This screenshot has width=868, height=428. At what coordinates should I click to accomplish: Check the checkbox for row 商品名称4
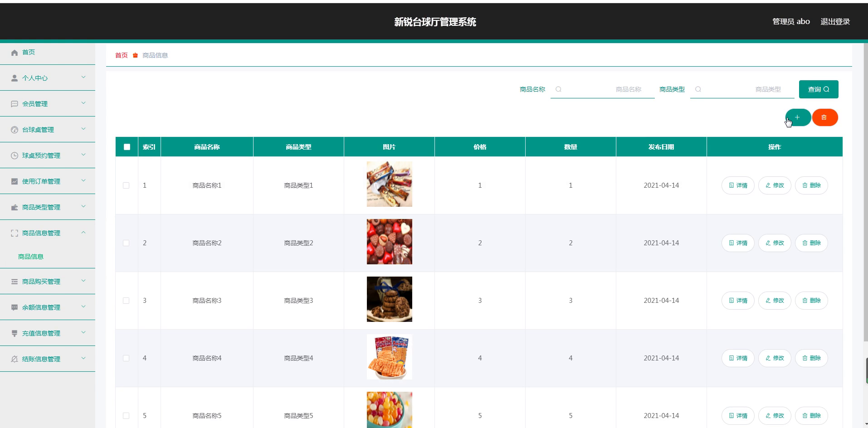[126, 358]
